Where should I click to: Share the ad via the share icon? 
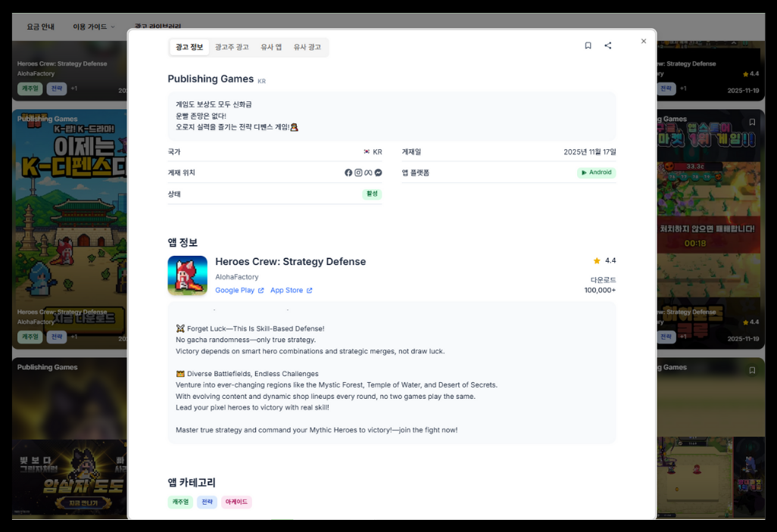coord(608,45)
